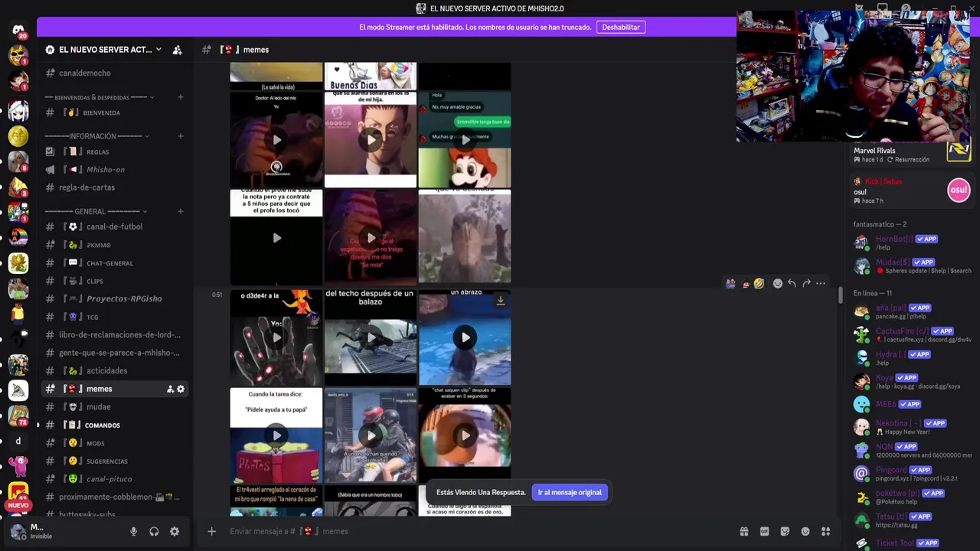
Task: Open user settings gear icon
Action: click(x=175, y=531)
